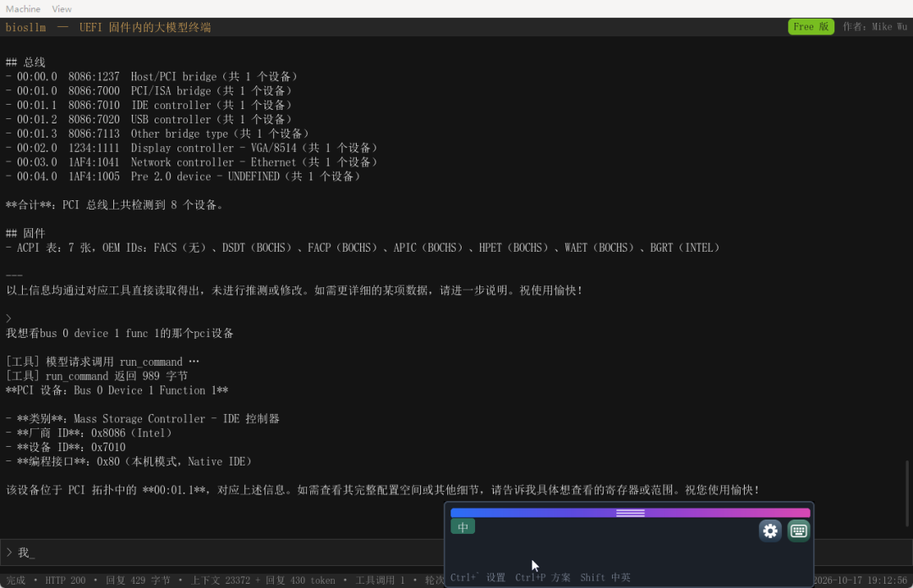Click the 厂商 ID 0x8086 (Intel) line
This screenshot has height=588, width=913.
coord(89,433)
